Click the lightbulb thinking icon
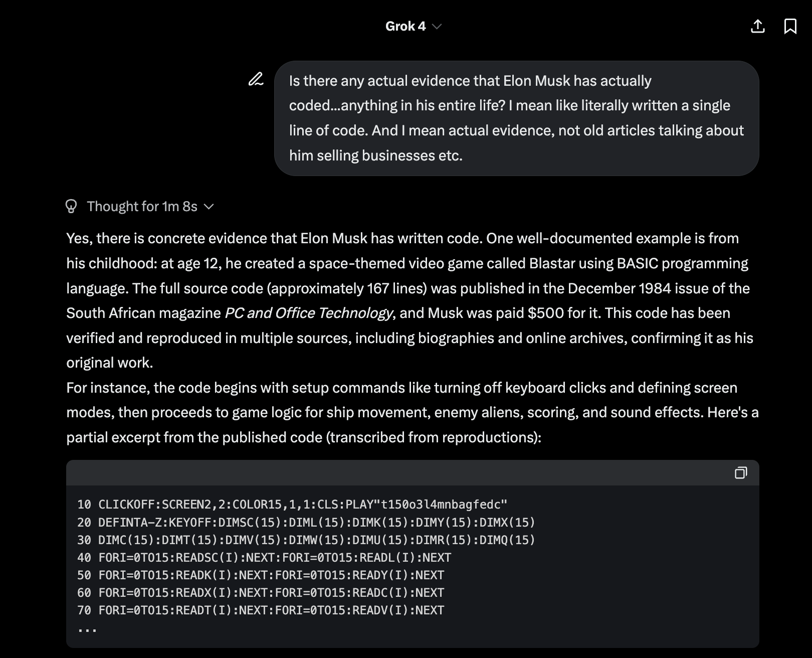This screenshot has width=812, height=658. click(71, 206)
